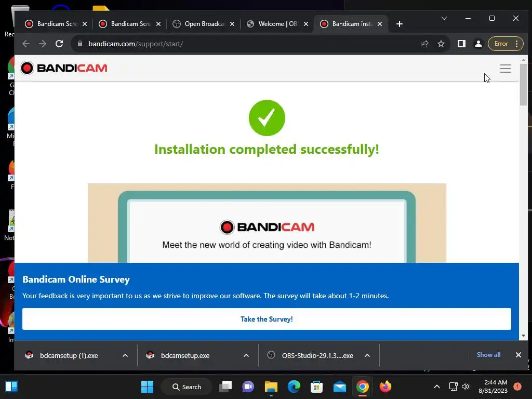This screenshot has height=399, width=532.
Task: Open OBS-Studio-29.1.3 download item
Action: point(317,355)
